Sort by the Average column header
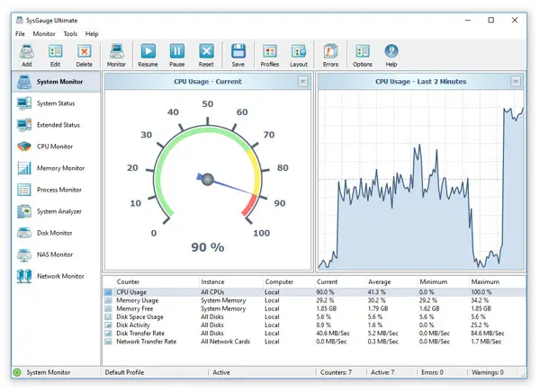This screenshot has height=392, width=540. 382,281
